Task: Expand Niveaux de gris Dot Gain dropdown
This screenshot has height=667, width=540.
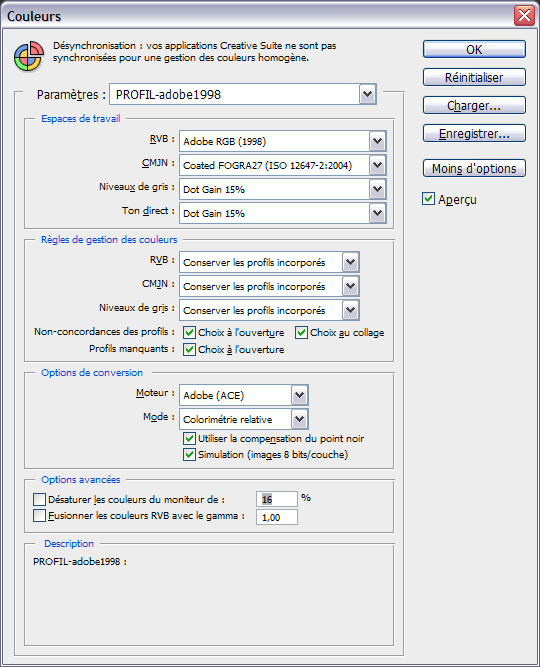Action: 283,189
